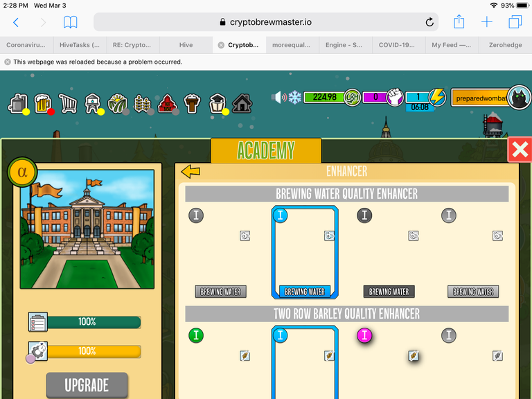Open the black cat profile avatar
This screenshot has height=399, width=532.
click(x=519, y=98)
